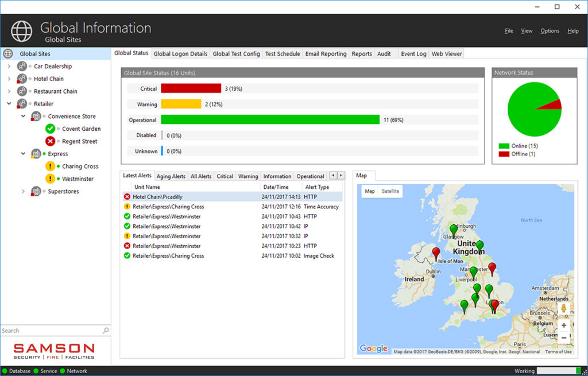Switch to the Event Log tab
The image size is (588, 376).
(413, 54)
